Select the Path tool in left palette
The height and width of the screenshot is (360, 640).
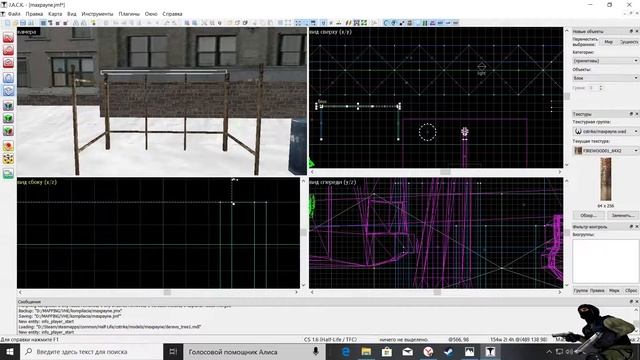tap(8, 173)
